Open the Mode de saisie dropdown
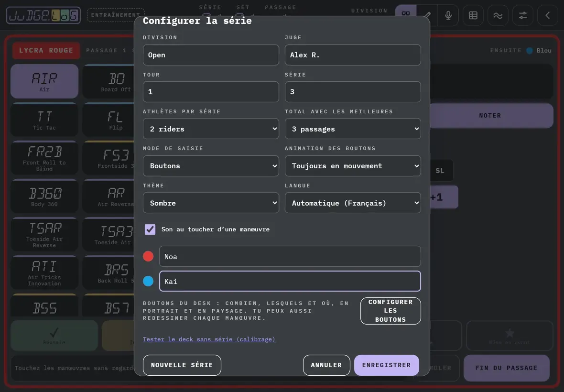This screenshot has height=392, width=564. click(x=211, y=166)
